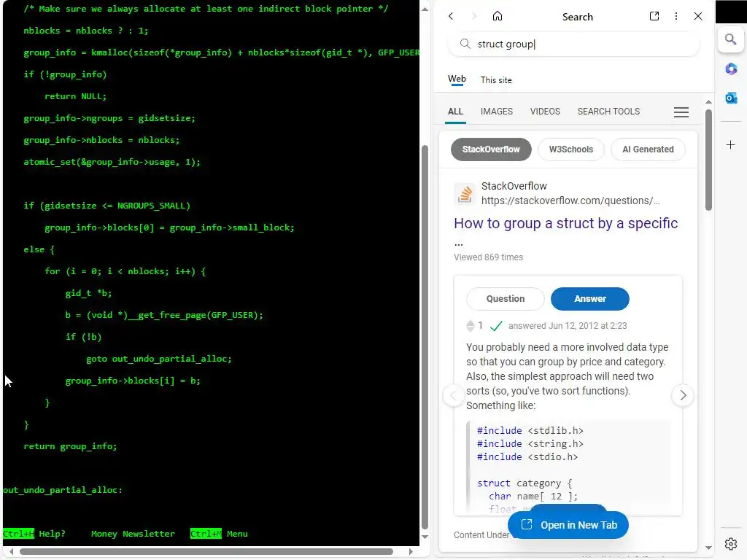
Task: Open the sidebar home page icon
Action: tap(498, 16)
